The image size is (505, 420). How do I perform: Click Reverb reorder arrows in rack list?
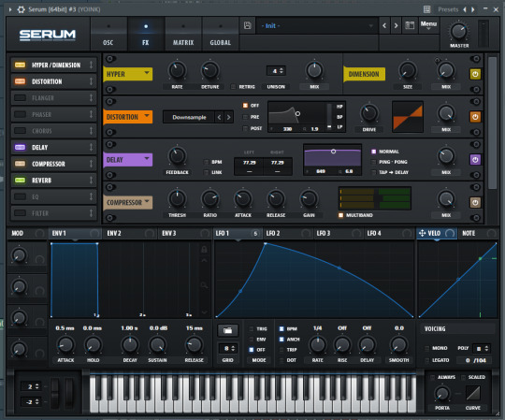point(91,180)
